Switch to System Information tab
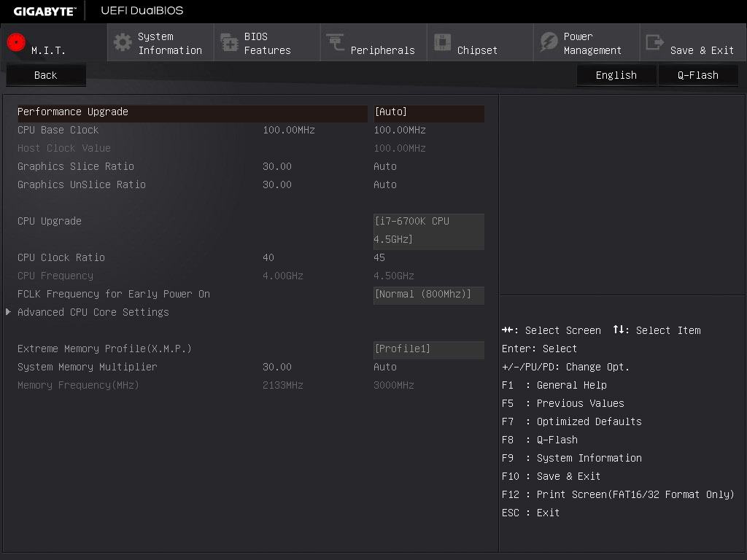Screen dimensions: 747x560 tap(160, 42)
